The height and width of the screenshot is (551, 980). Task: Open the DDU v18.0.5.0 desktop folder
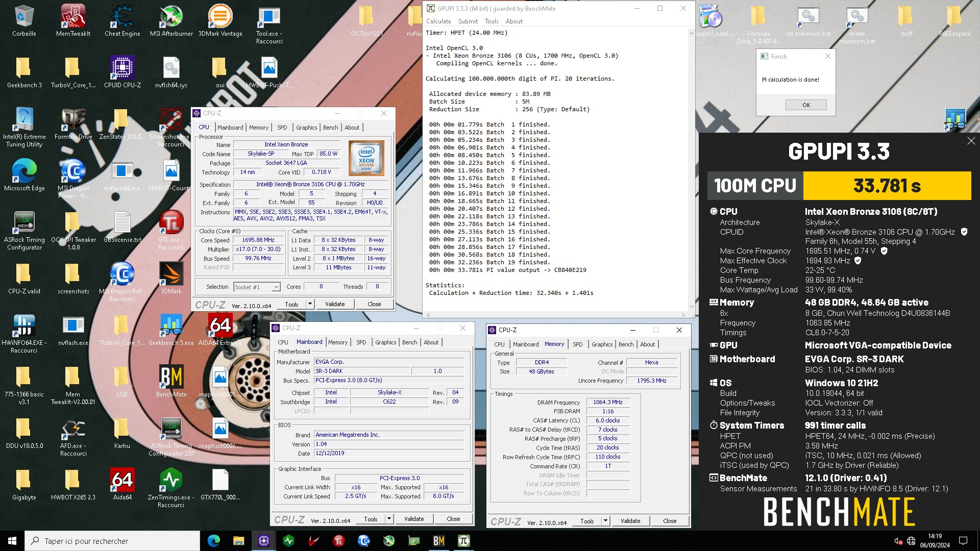click(24, 433)
